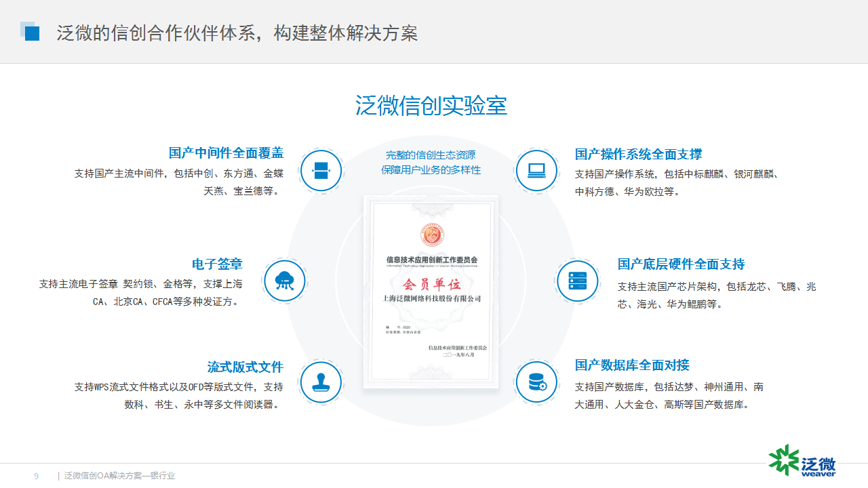Click the text 保障用户业务的多样性
Screen dimensions: 868x488
431,169
